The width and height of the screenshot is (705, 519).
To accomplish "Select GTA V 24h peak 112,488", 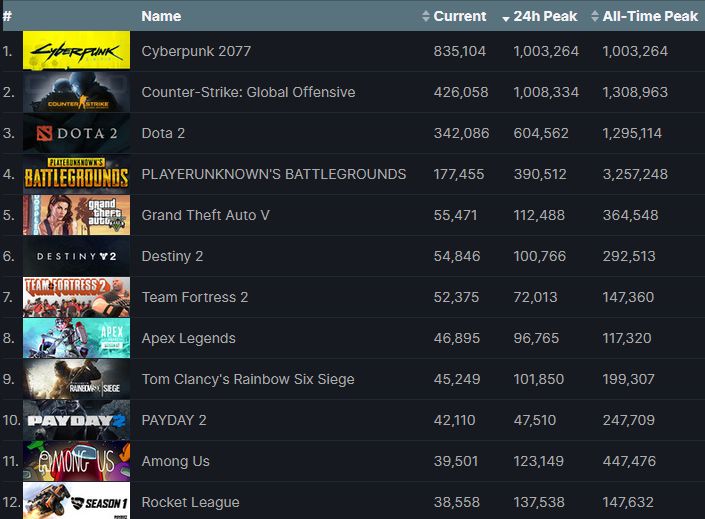I will 539,215.
